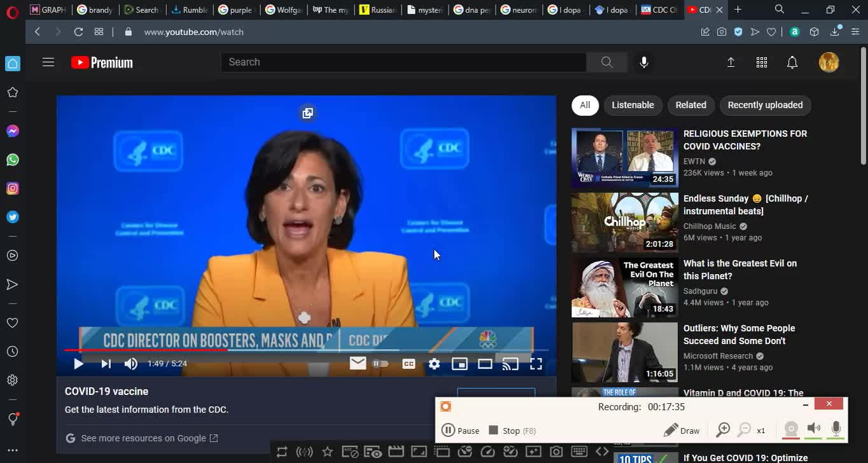Open the YouTube upload/create icon
The height and width of the screenshot is (463, 868).
point(731,62)
